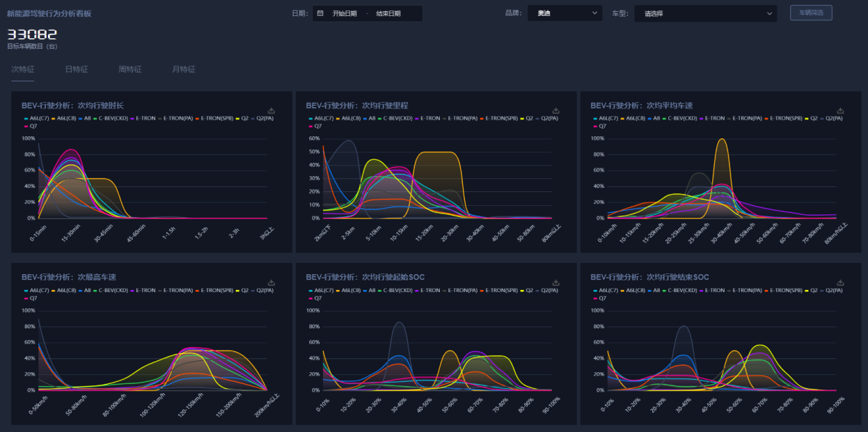This screenshot has width=868, height=432.
Task: Click the calendar icon in date picker
Action: coord(320,13)
